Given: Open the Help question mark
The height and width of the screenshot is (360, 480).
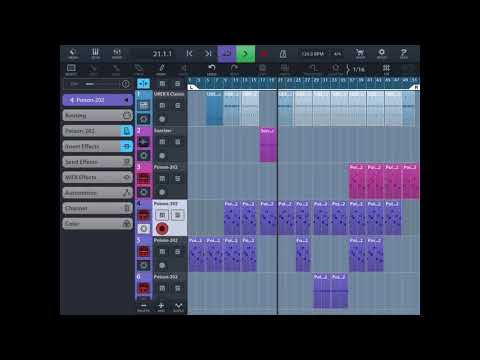Looking at the screenshot, I should tap(404, 53).
